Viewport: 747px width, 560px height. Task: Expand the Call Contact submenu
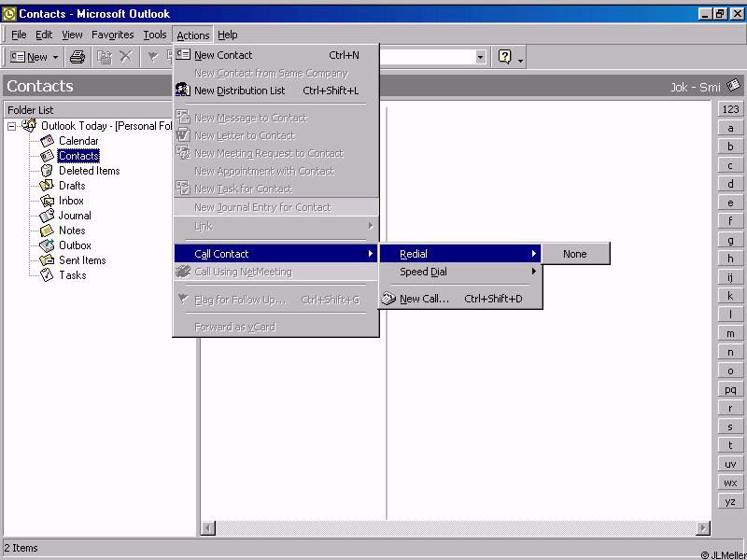[x=276, y=254]
